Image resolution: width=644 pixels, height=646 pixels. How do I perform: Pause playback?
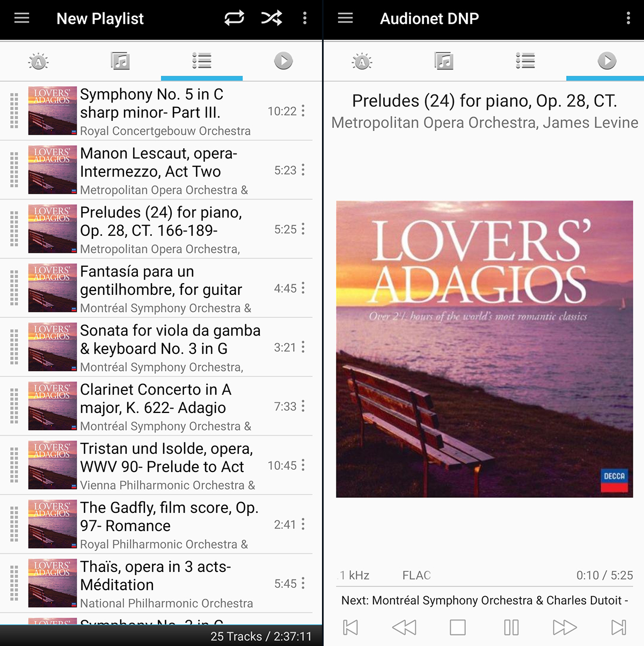511,627
